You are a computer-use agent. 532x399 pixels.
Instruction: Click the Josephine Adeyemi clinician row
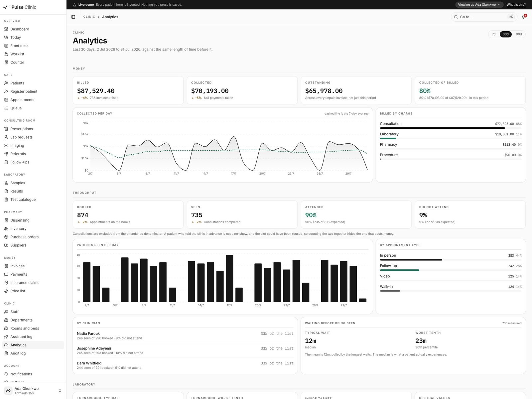185,350
